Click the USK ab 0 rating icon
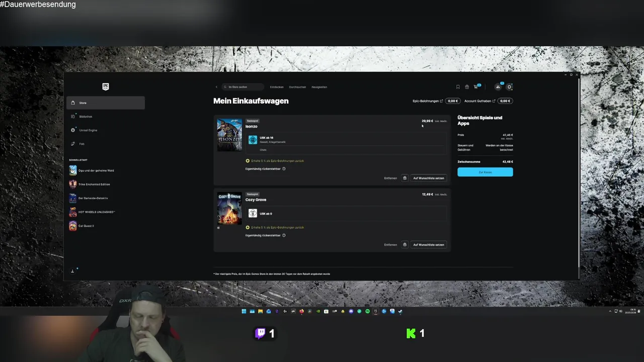Image resolution: width=644 pixels, height=362 pixels. tap(253, 214)
